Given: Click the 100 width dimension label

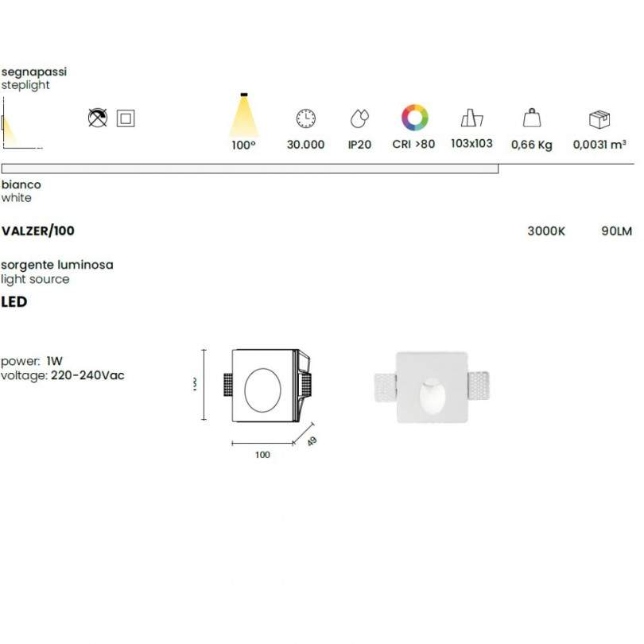Looking at the screenshot, I should [x=262, y=455].
